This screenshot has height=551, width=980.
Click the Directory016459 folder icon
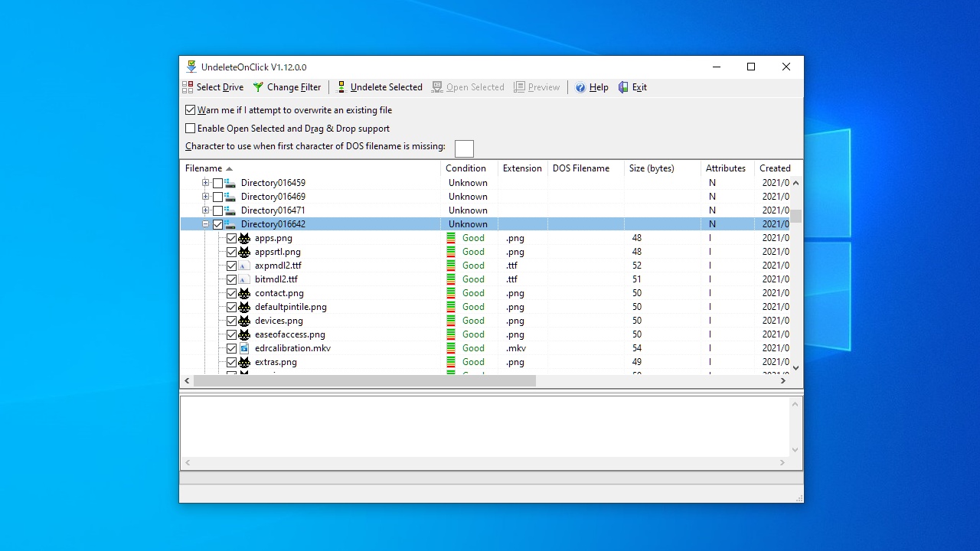230,183
